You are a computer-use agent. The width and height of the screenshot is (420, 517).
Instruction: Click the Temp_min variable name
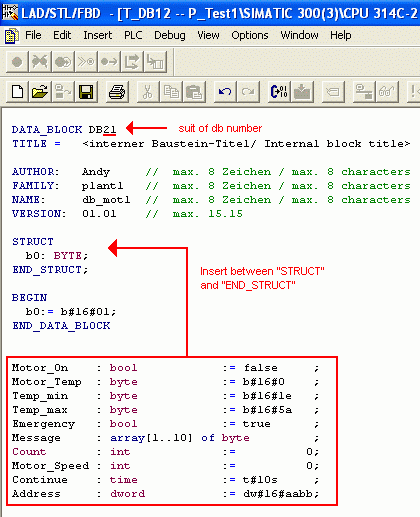(40, 396)
